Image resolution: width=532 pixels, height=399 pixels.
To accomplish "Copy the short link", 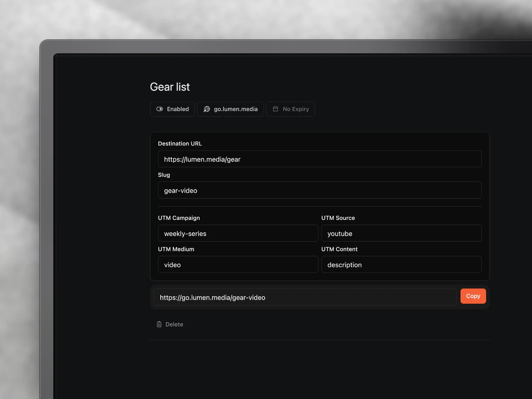I will pyautogui.click(x=473, y=296).
